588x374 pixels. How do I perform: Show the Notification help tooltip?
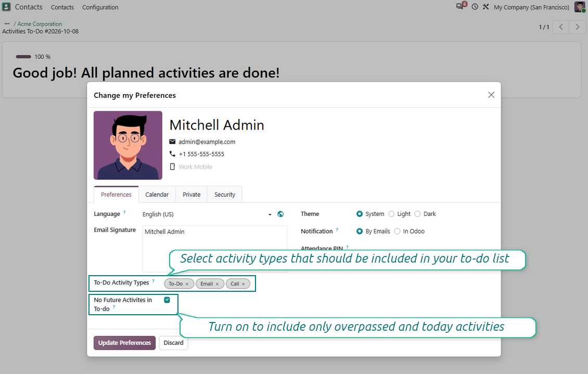pyautogui.click(x=337, y=229)
